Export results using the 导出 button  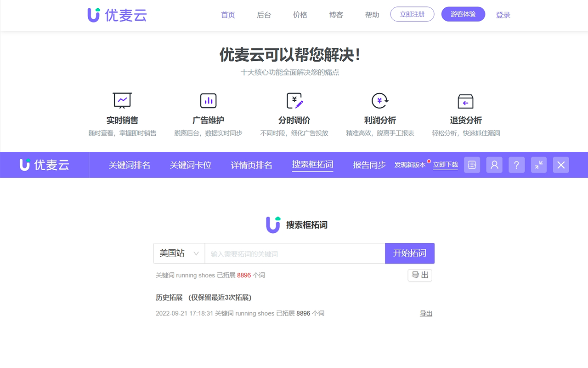(419, 275)
